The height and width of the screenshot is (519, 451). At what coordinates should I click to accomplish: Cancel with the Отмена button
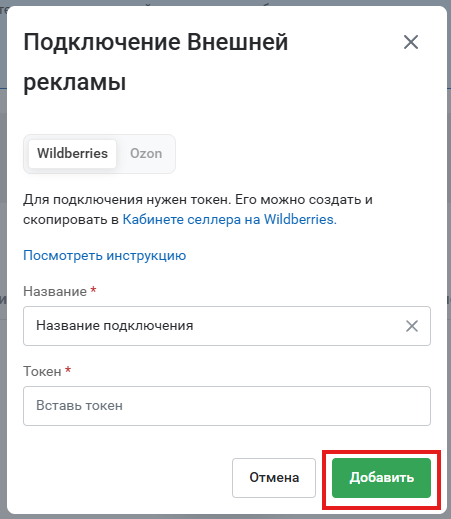click(274, 478)
